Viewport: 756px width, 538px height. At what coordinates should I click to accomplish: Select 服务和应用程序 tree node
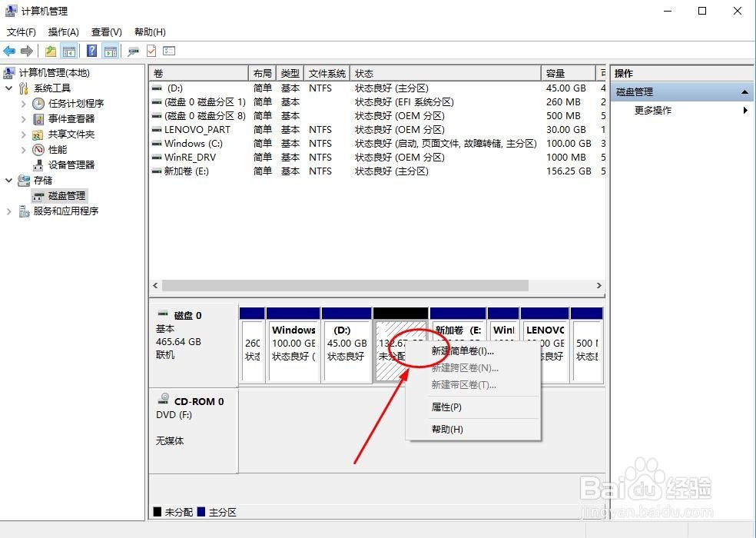click(x=66, y=211)
